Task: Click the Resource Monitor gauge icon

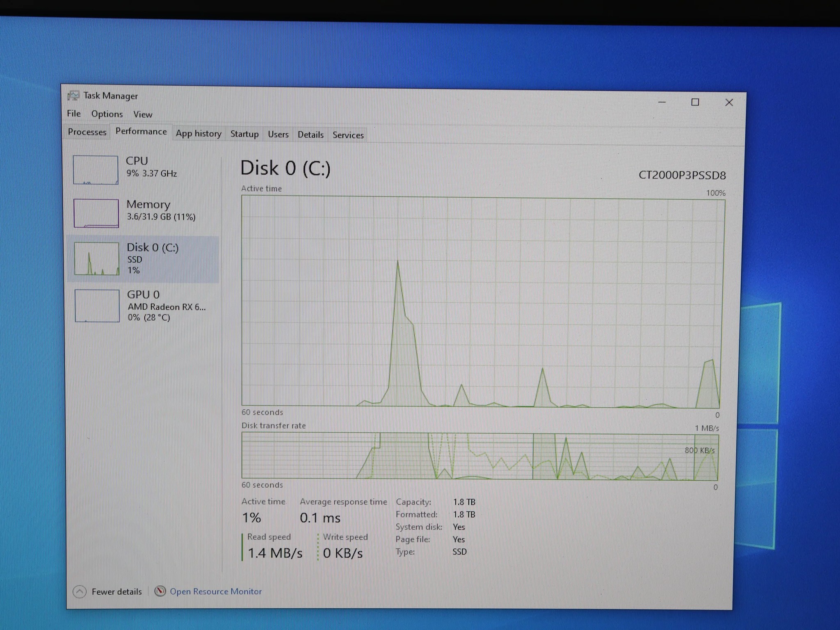Action: click(160, 591)
